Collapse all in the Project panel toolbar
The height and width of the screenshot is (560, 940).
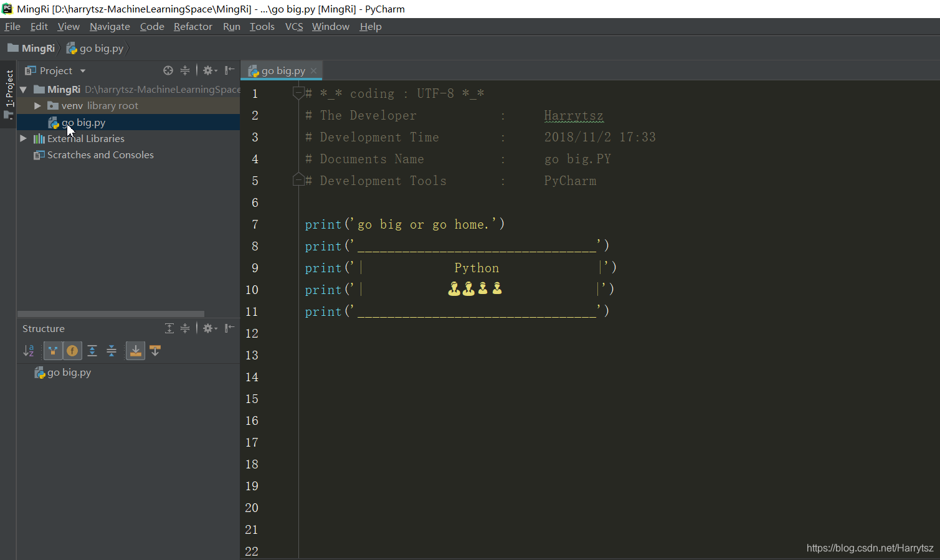[185, 70]
